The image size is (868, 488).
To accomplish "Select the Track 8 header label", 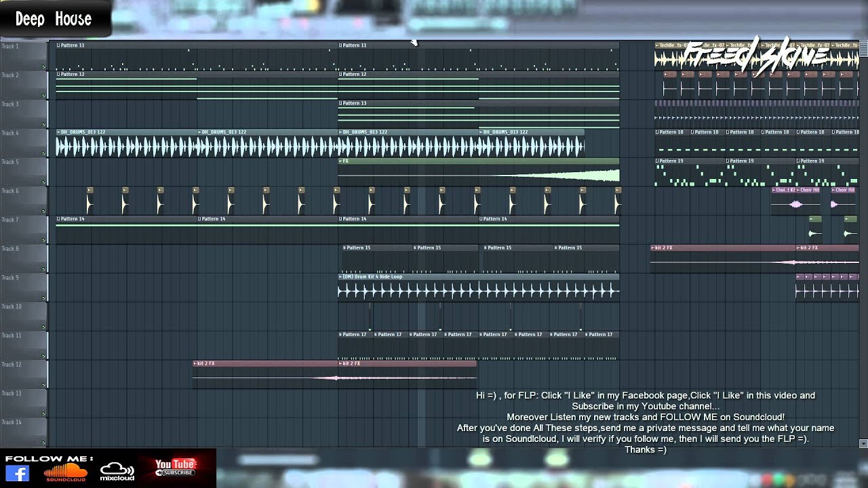I will point(10,249).
